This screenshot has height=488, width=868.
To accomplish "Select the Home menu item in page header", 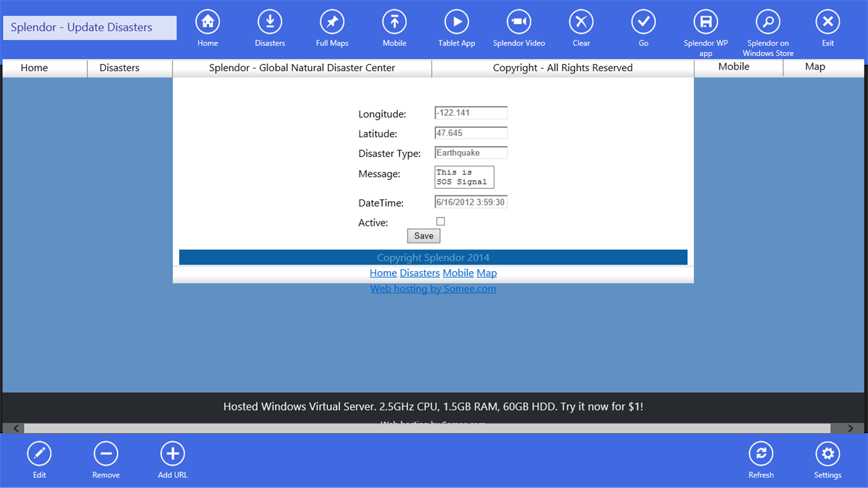I will pos(34,67).
